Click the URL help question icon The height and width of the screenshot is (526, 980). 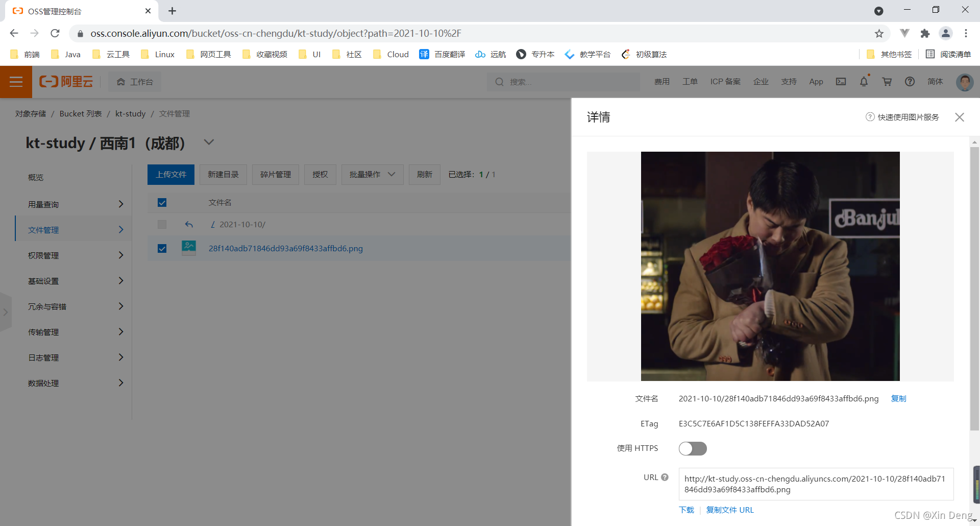click(x=665, y=477)
